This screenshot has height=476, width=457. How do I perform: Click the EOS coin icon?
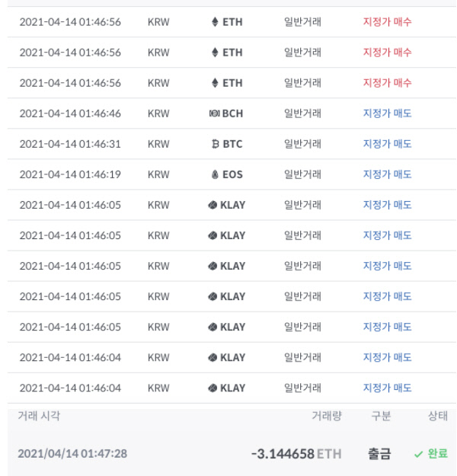(x=215, y=174)
